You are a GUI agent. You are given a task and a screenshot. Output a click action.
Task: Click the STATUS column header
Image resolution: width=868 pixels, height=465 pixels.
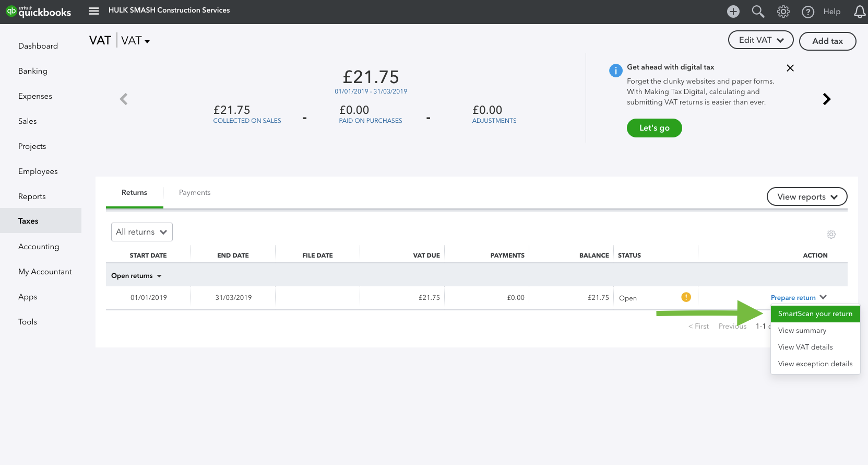click(629, 255)
